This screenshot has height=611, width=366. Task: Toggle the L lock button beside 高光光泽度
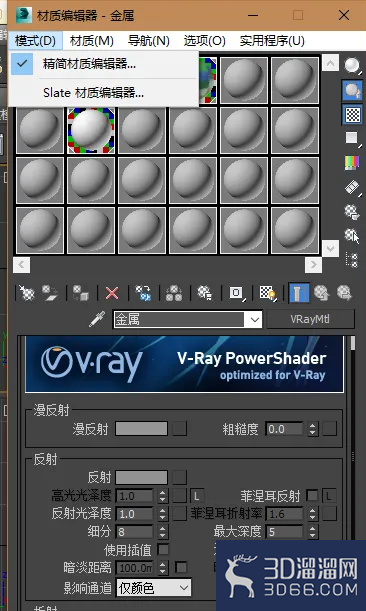coord(197,496)
